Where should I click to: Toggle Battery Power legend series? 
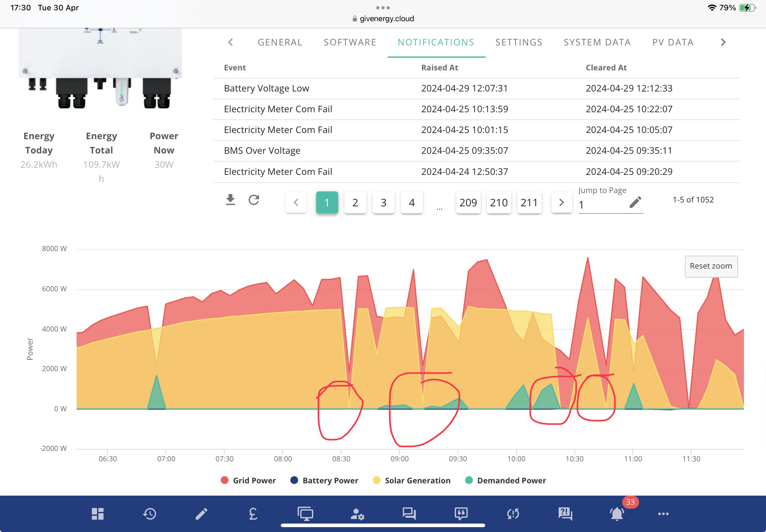pos(324,480)
